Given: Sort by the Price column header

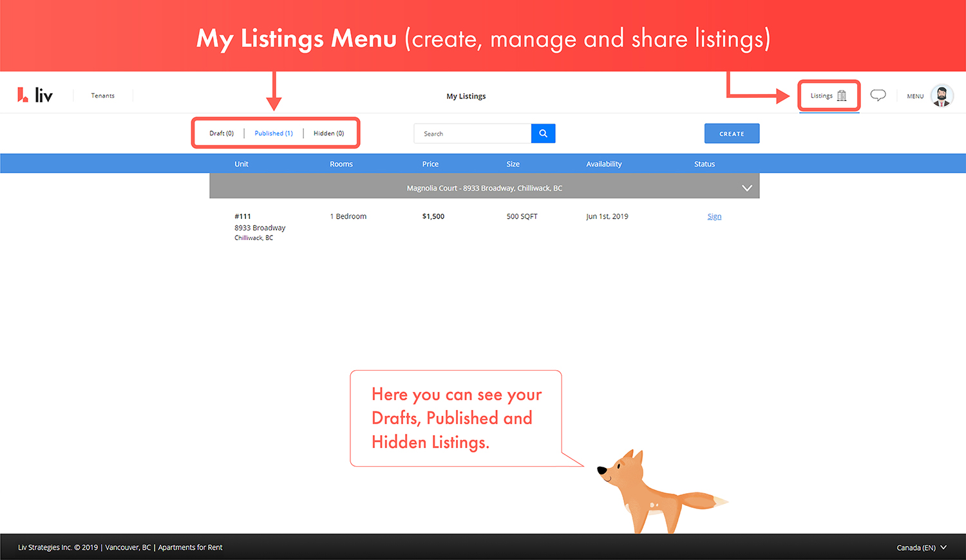Looking at the screenshot, I should (x=430, y=164).
